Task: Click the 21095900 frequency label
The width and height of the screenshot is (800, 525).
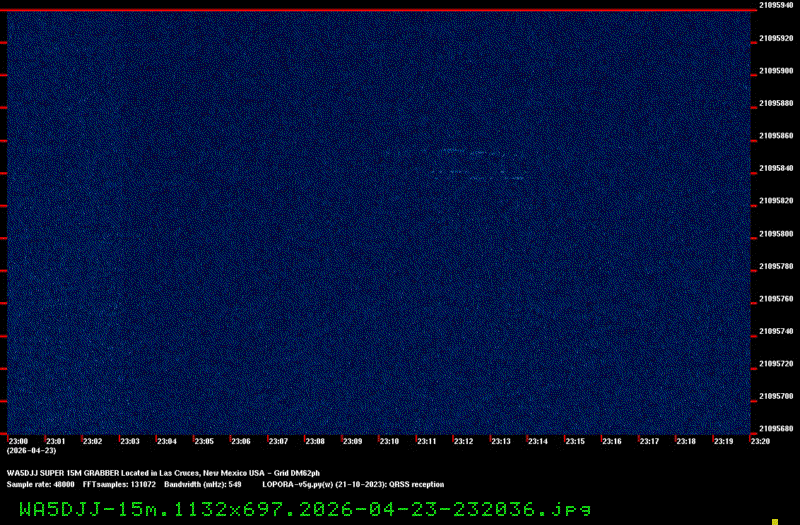Action: pos(776,71)
